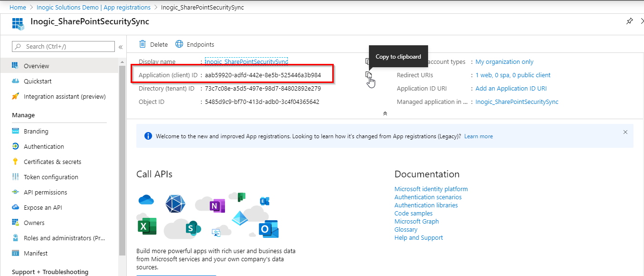644x276 pixels.
Task: Select the Application (client) ID value text
Action: (263, 75)
